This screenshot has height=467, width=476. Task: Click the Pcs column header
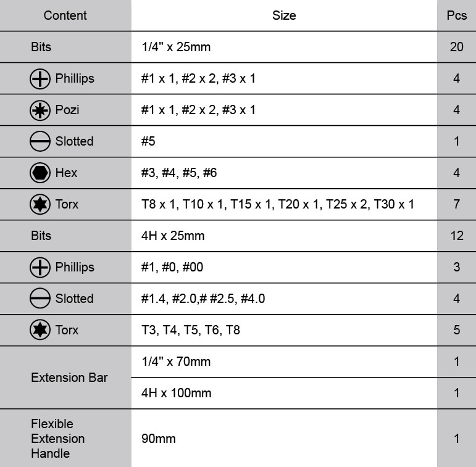456,15
